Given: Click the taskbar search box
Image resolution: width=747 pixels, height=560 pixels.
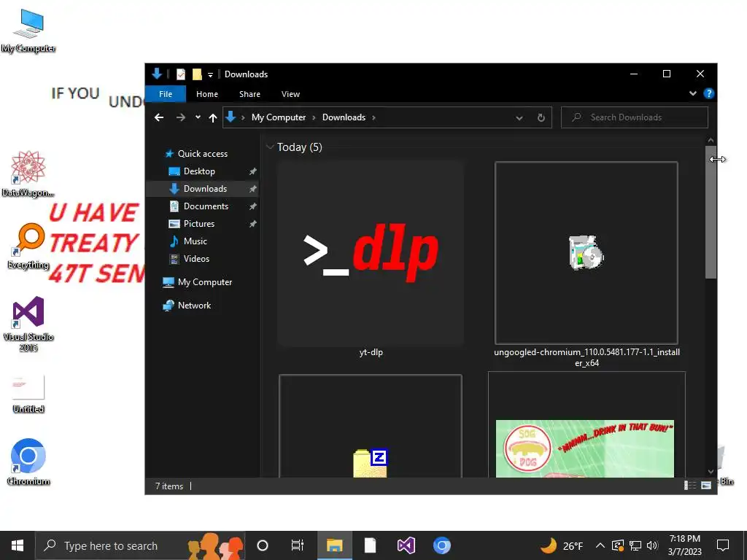Looking at the screenshot, I should click(140, 545).
